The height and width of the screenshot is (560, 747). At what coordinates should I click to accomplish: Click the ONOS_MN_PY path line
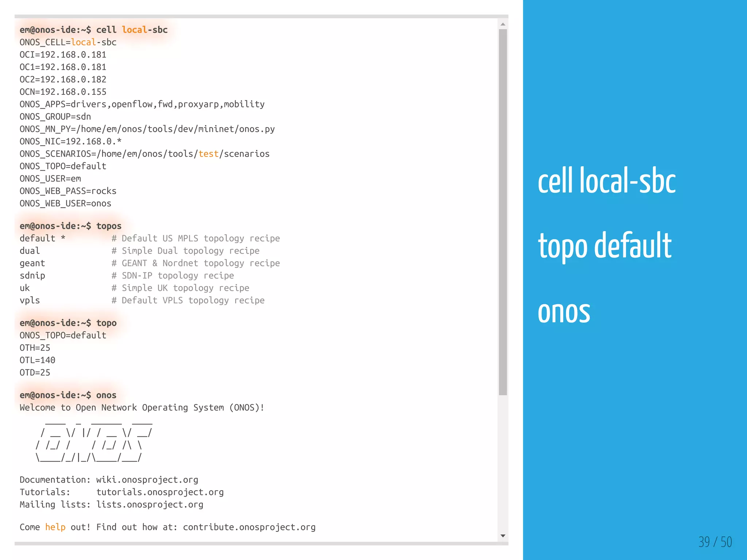coord(147,129)
